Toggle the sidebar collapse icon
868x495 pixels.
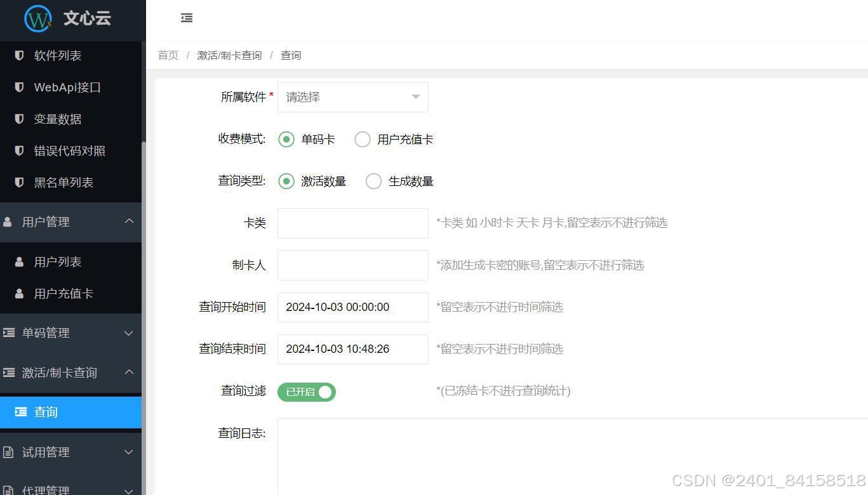[x=187, y=18]
